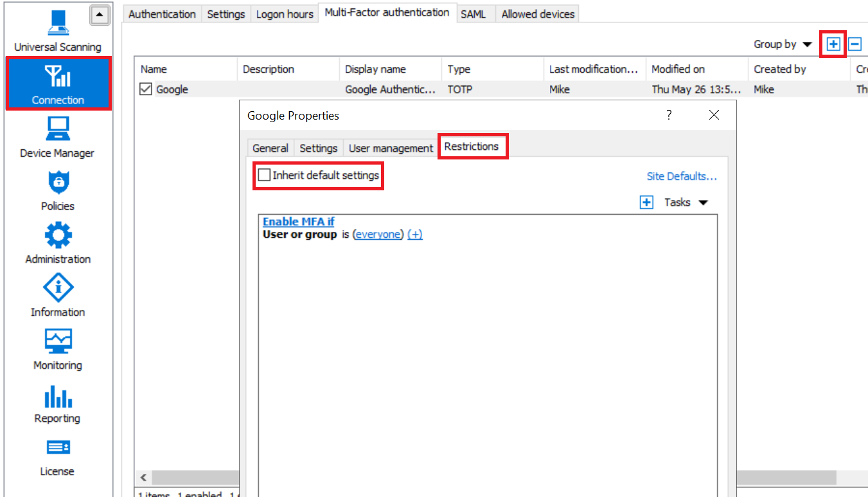Open the Monitoring section
Screen dimensions: 868x497
tap(58, 349)
